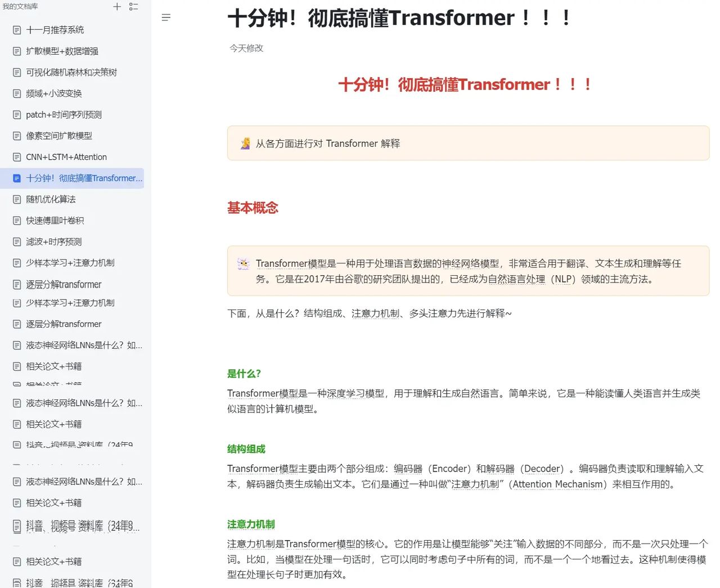The width and height of the screenshot is (720, 588).
Task: Click the 注意力机制 section heading in the article
Action: point(251,524)
